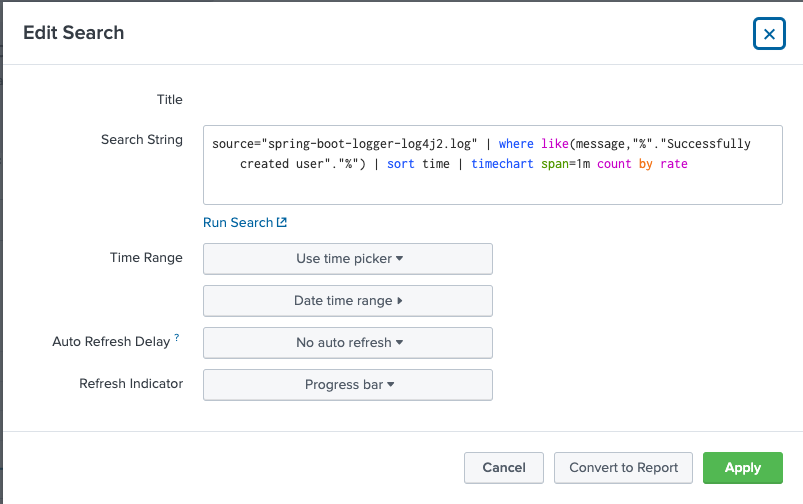The image size is (803, 504).
Task: Click the Edit Search dialog heading
Action: pyautogui.click(x=74, y=33)
